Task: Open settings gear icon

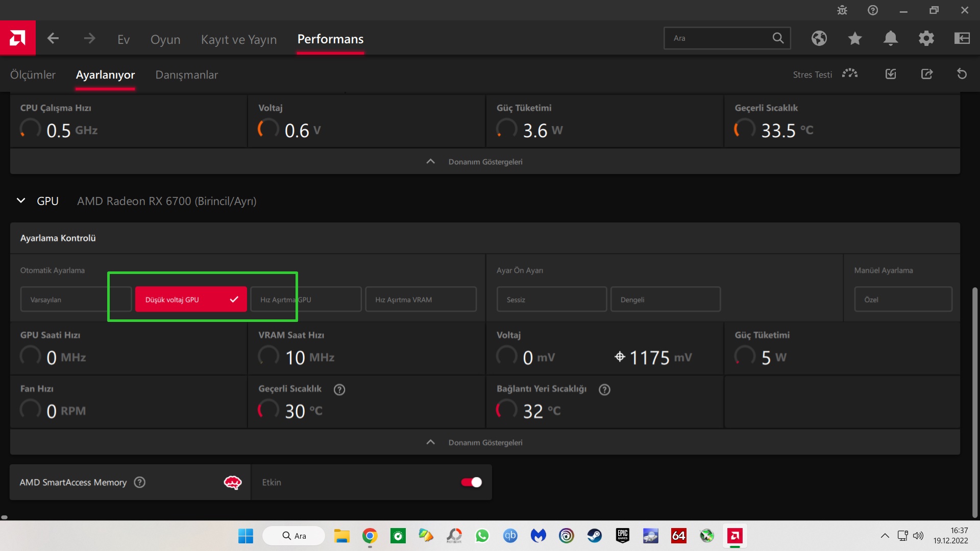Action: pos(926,38)
